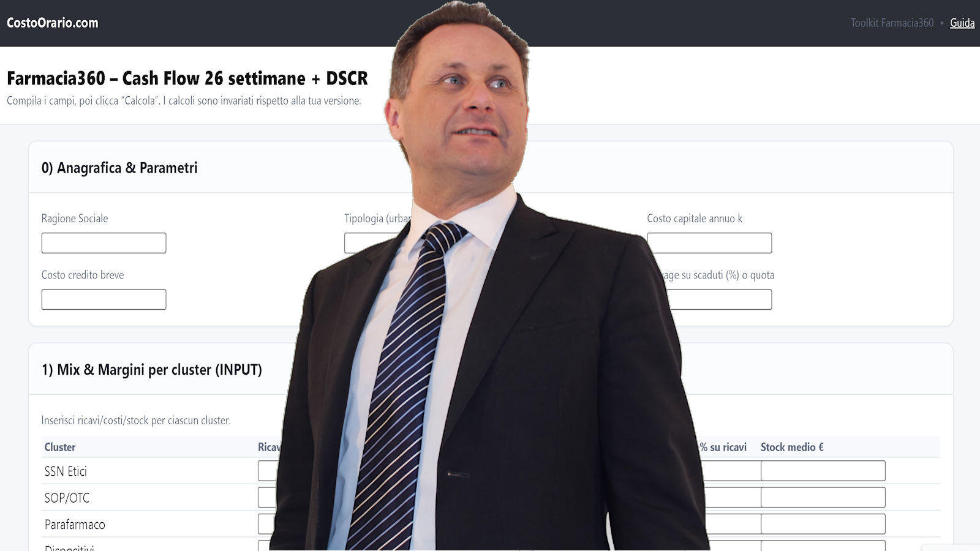
Task: Click the Stock medio € column header
Action: pyautogui.click(x=792, y=447)
